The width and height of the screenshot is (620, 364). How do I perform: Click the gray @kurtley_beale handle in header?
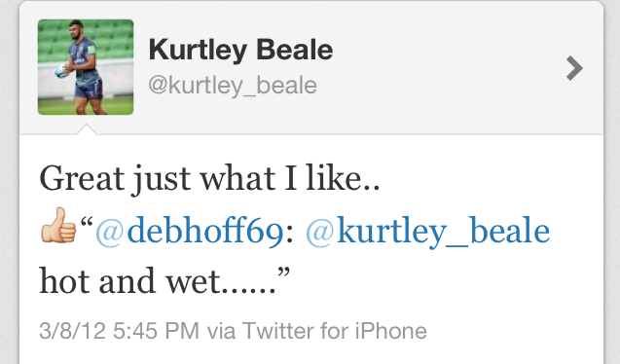click(233, 86)
